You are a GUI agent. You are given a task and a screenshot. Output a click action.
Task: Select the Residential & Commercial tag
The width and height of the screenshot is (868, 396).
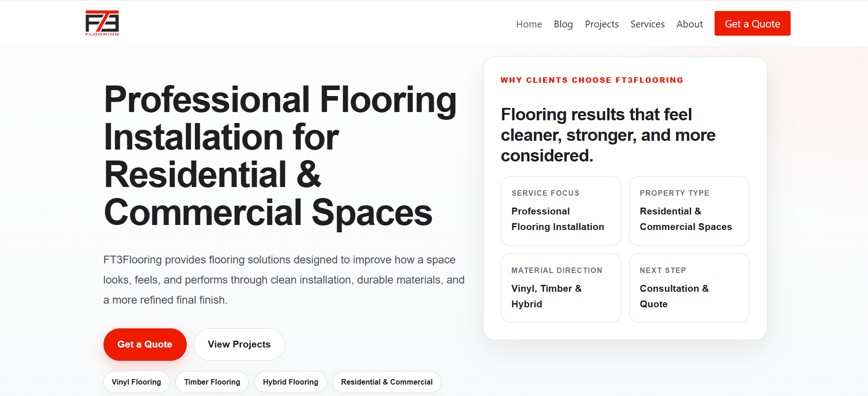[x=386, y=382]
